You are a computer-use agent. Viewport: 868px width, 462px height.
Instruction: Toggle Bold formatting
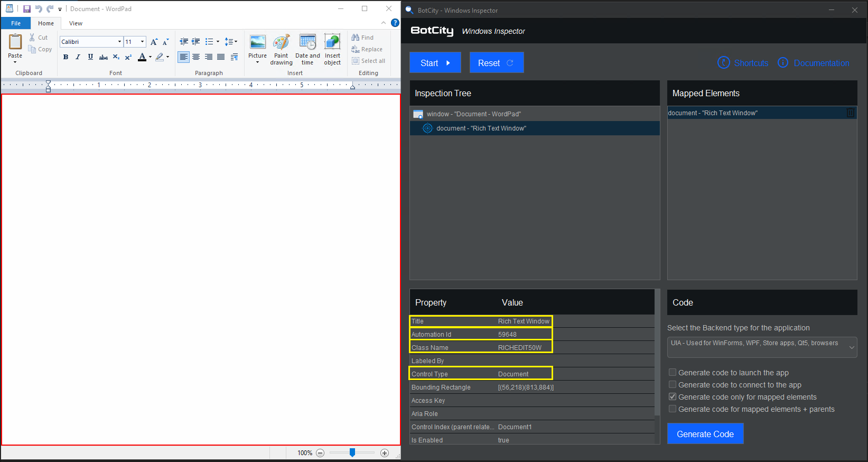(66, 57)
